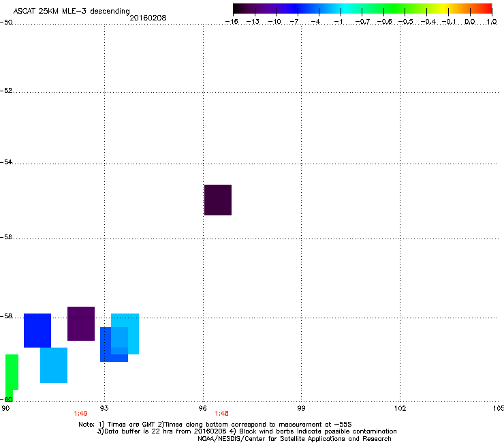Click the latitude axis label -54

point(6,162)
